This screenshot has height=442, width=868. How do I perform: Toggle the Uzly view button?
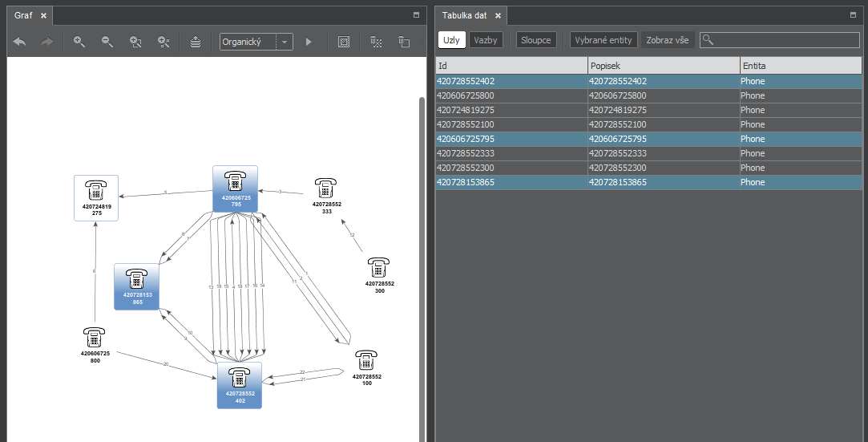(x=452, y=40)
